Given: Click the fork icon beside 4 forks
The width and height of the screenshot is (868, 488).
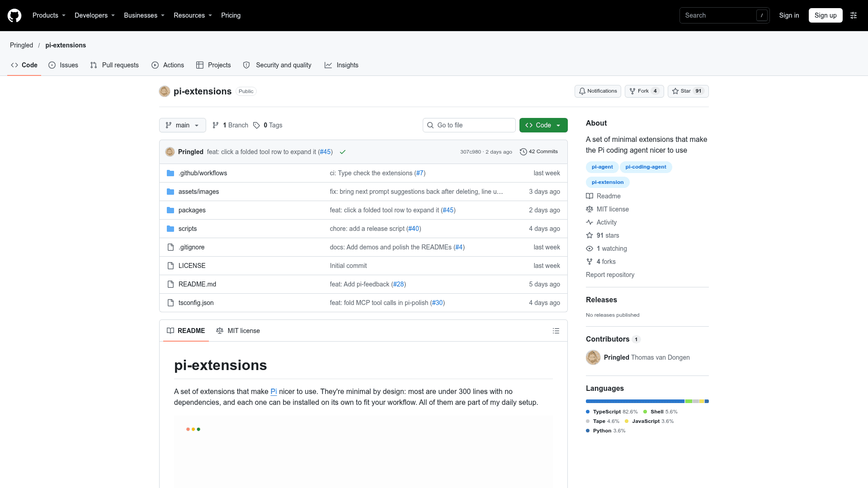Looking at the screenshot, I should [x=590, y=262].
